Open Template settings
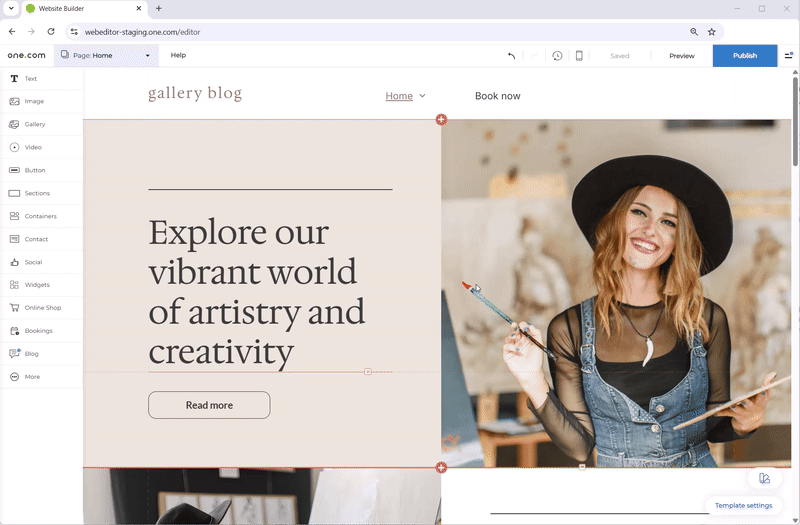The image size is (800, 525). click(744, 505)
